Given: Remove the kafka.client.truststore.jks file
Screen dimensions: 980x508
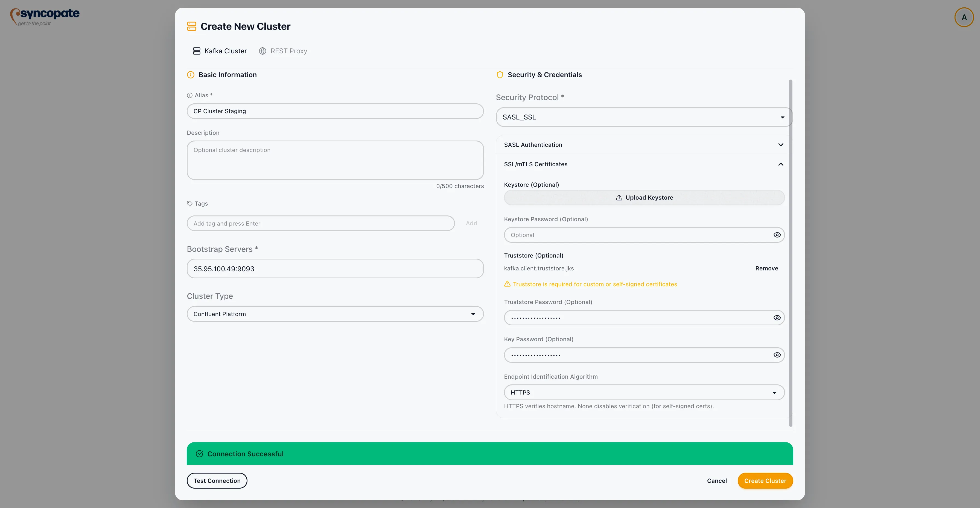Looking at the screenshot, I should pos(766,268).
